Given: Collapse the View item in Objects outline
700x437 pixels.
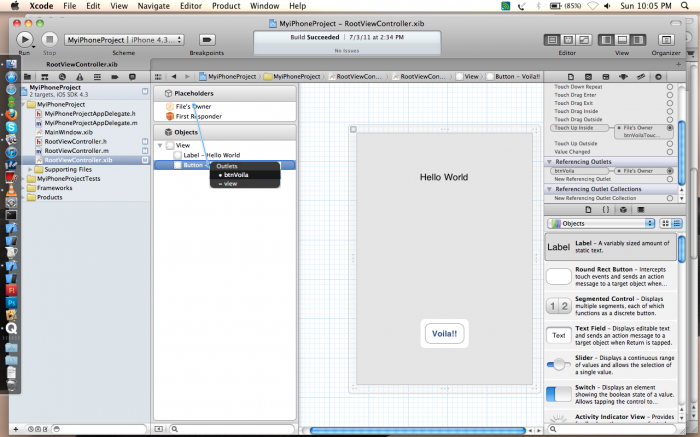Looking at the screenshot, I should [159, 145].
